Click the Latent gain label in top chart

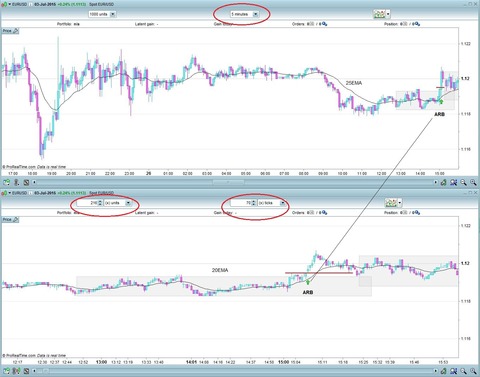[145, 24]
